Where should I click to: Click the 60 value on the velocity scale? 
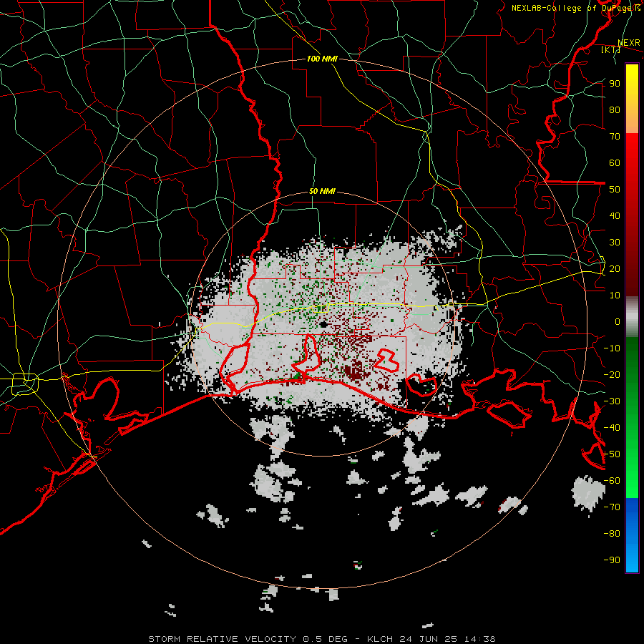tap(615, 163)
